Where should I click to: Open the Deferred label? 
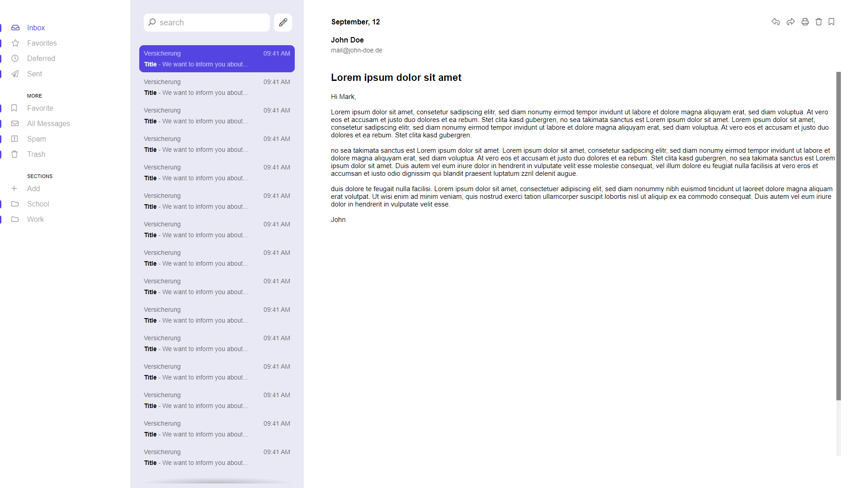tap(41, 58)
